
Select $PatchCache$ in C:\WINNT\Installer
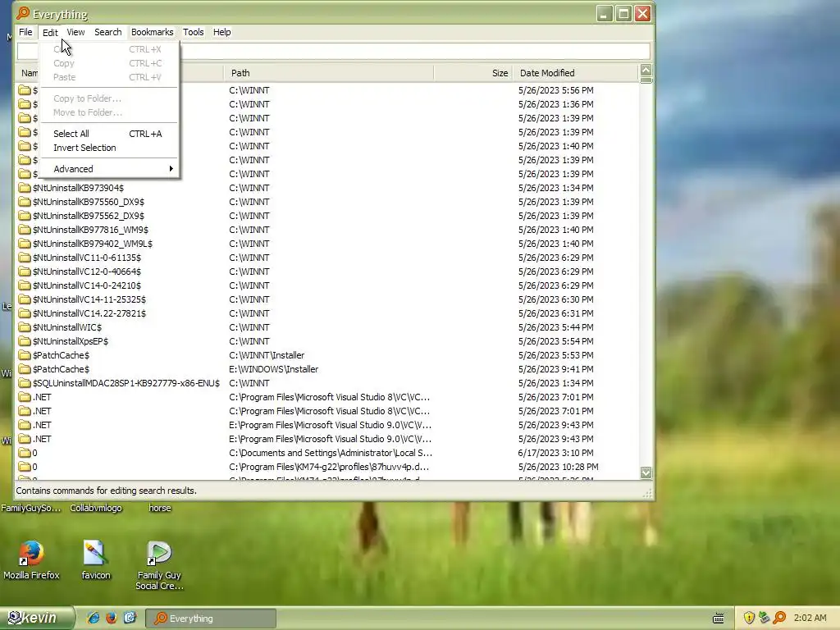61,355
